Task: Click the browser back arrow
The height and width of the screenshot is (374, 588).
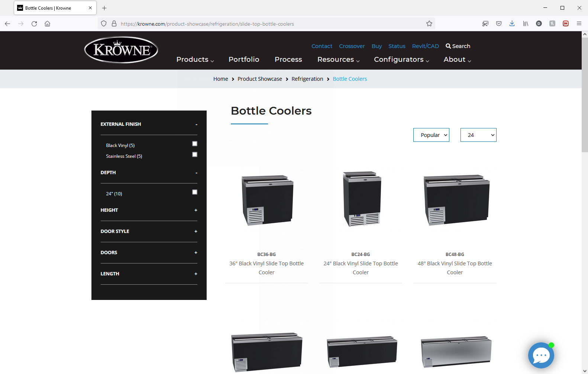Action: 7,24
